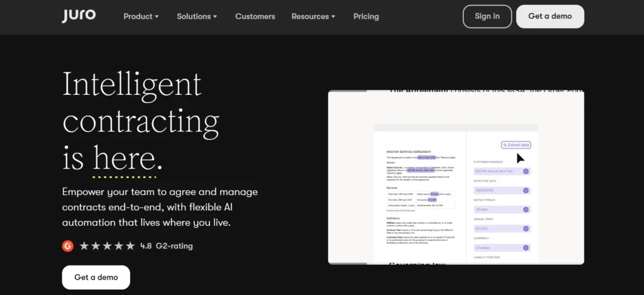This screenshot has width=644, height=295.
Task: Click checkmark beside annual price field
Action: pyautogui.click(x=526, y=228)
